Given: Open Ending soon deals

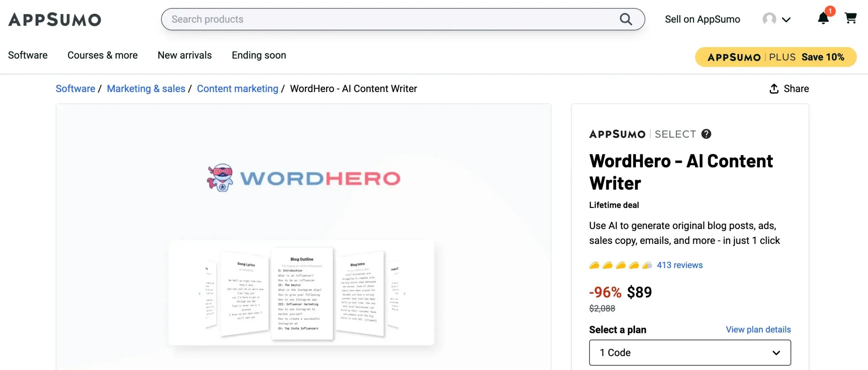Looking at the screenshot, I should [259, 55].
